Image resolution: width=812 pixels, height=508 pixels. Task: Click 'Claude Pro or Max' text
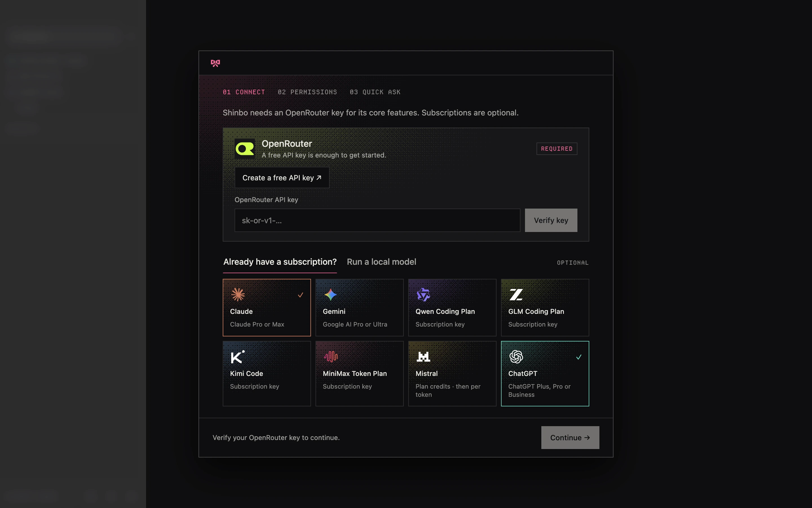[257, 324]
